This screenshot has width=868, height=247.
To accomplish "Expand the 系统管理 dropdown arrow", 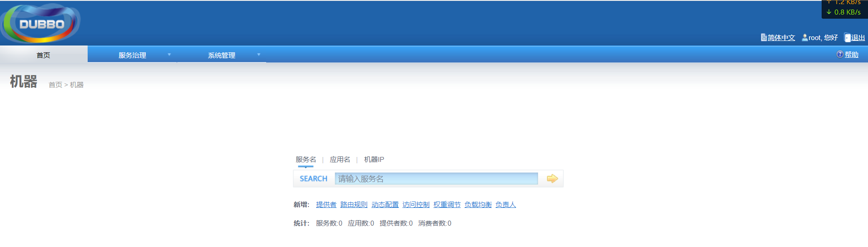I will point(259,55).
